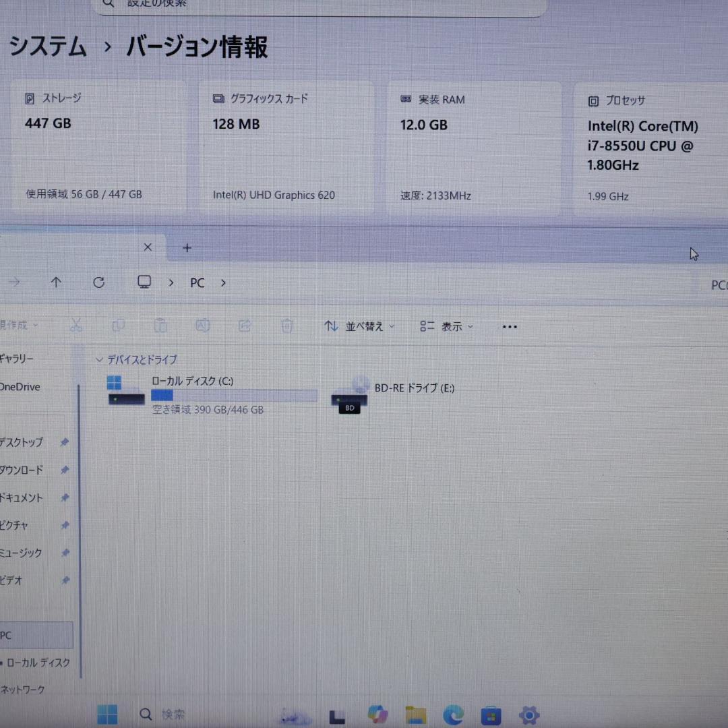This screenshot has width=728, height=728.
Task: Collapse the デバイスとドライブ section
Action: (98, 359)
